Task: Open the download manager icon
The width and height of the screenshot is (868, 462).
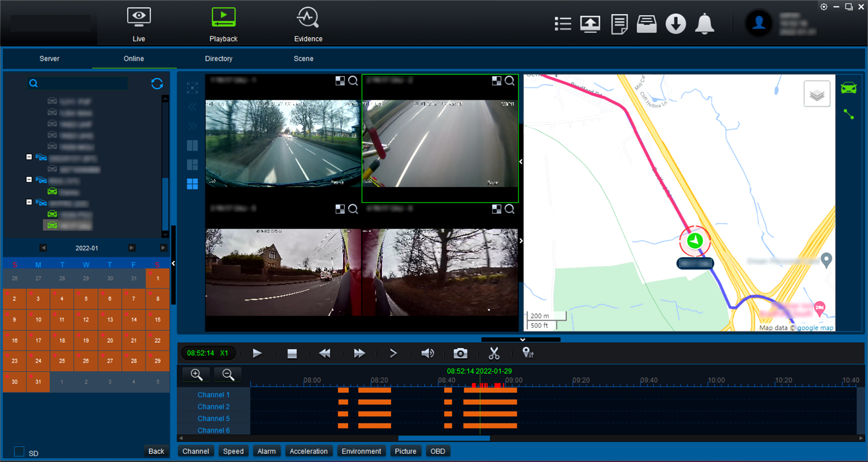Action: point(675,24)
